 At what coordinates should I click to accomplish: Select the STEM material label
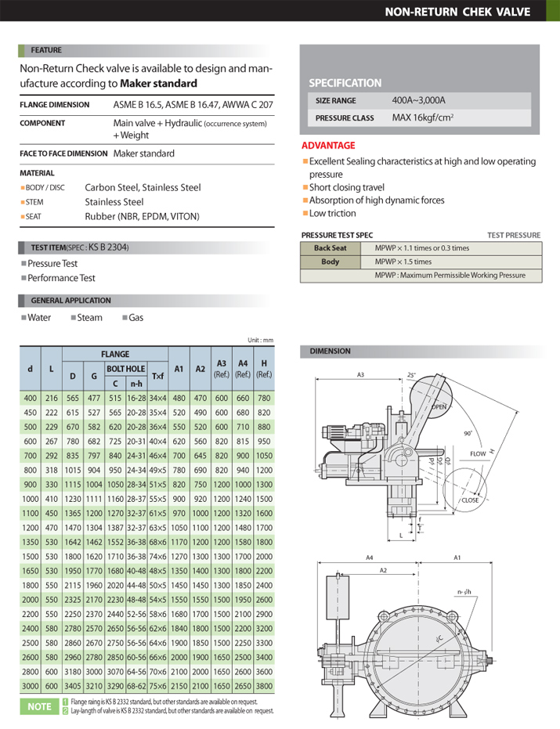34,202
